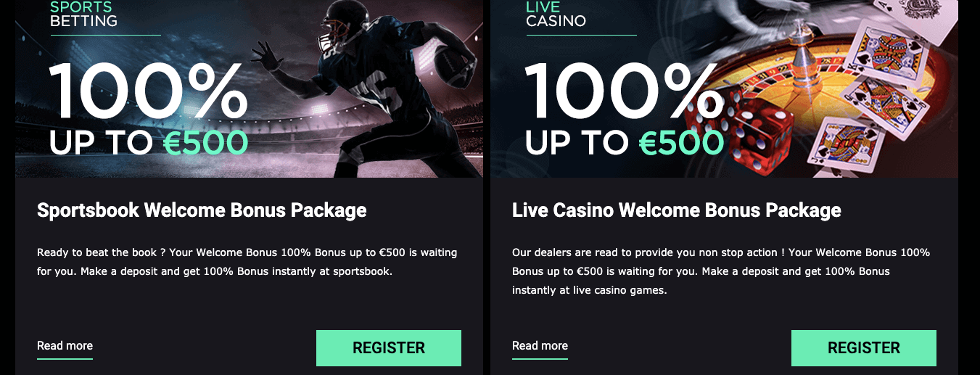Click the 100% text on sports banner

click(x=149, y=91)
